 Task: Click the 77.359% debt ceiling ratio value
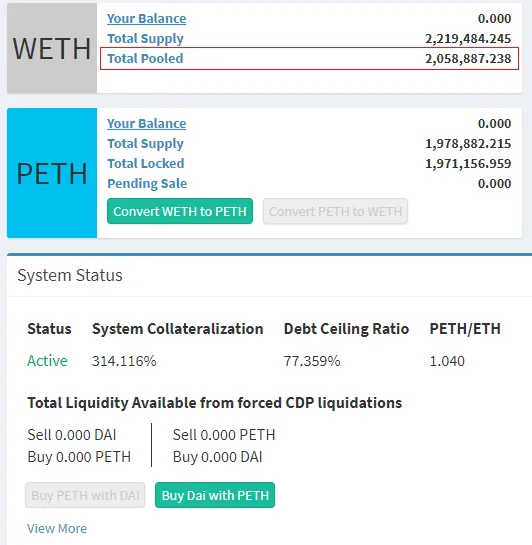tap(312, 361)
